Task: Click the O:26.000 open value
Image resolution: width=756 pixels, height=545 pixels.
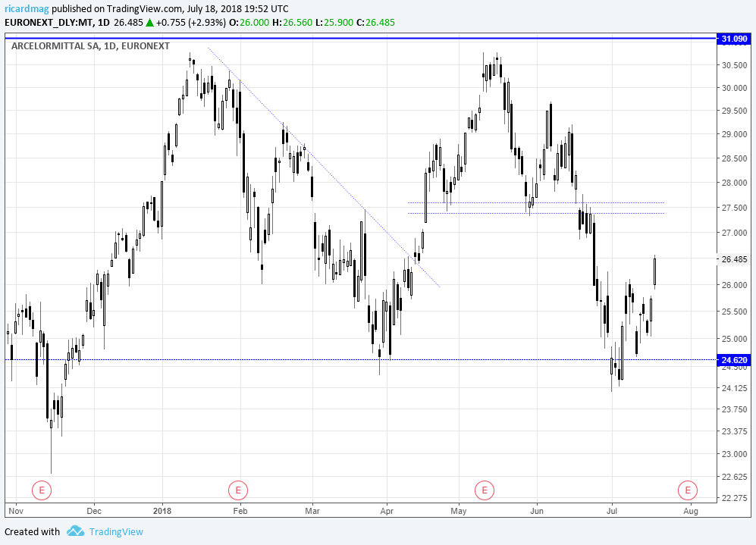Action: (249, 22)
